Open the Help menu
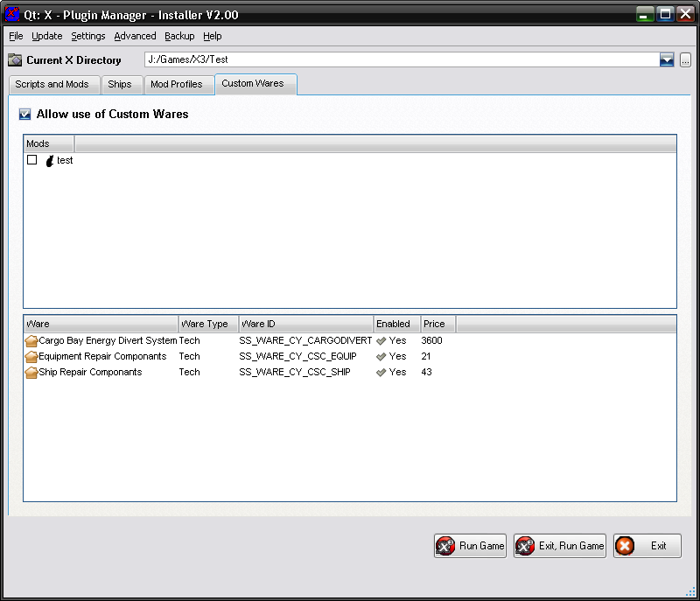Screen dimensions: 700x601 click(212, 36)
